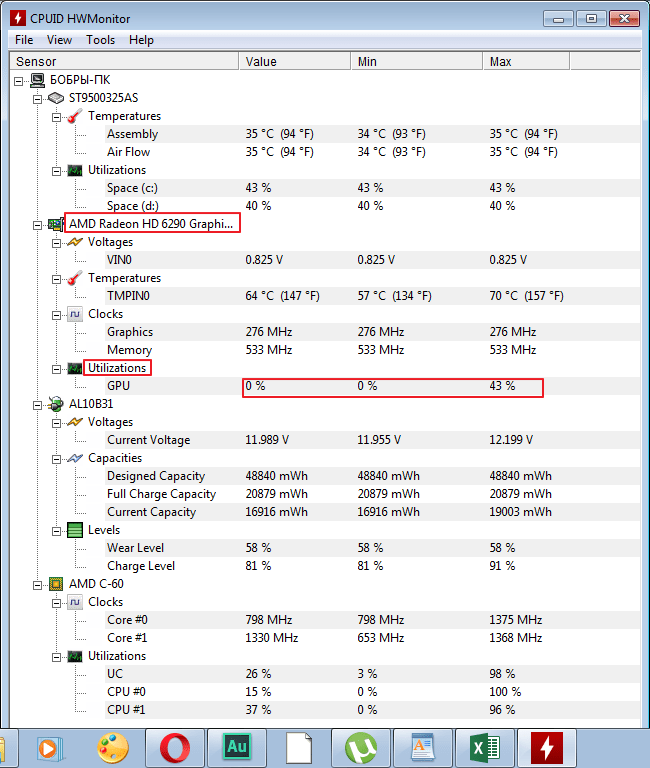
Task: Select the CPU #0 utilization row
Action: (372, 692)
